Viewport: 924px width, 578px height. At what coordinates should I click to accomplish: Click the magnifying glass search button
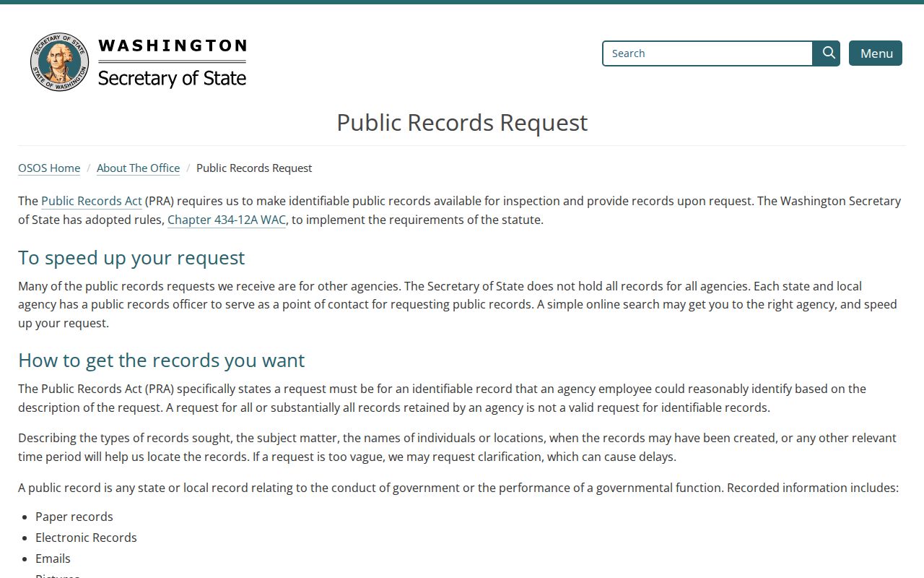(x=827, y=53)
